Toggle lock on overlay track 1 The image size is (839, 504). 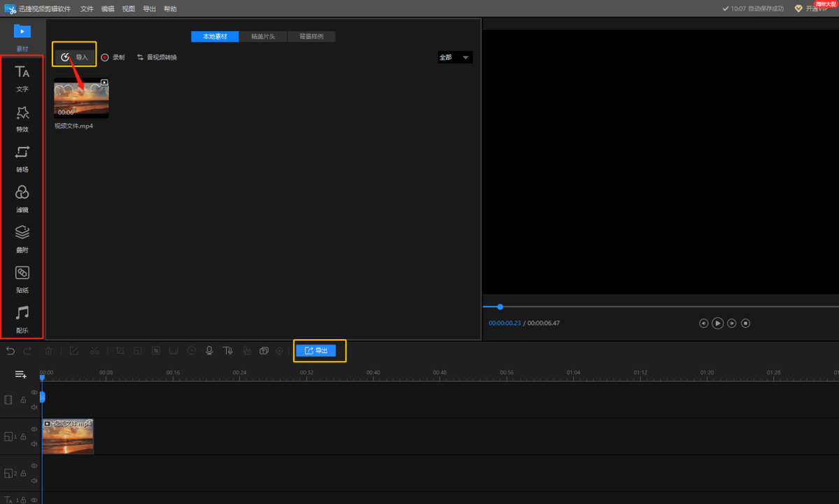point(23,437)
